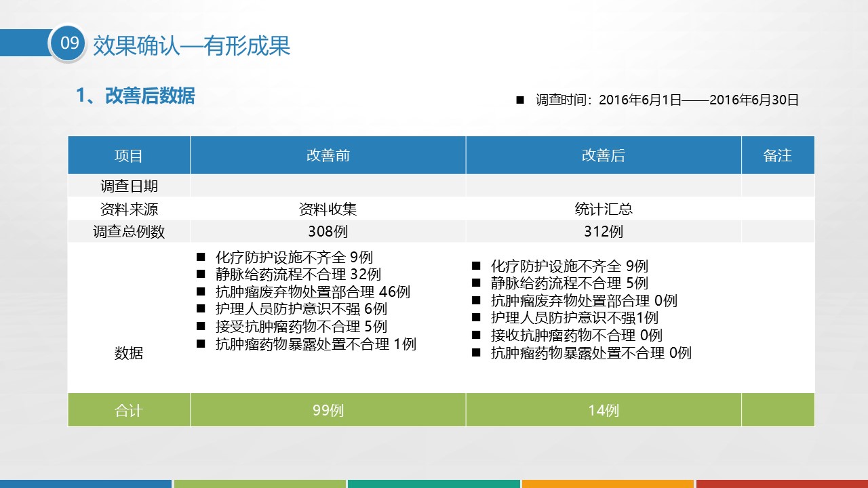Click the heading 1、改善后数据
The image size is (868, 488).
(x=136, y=96)
